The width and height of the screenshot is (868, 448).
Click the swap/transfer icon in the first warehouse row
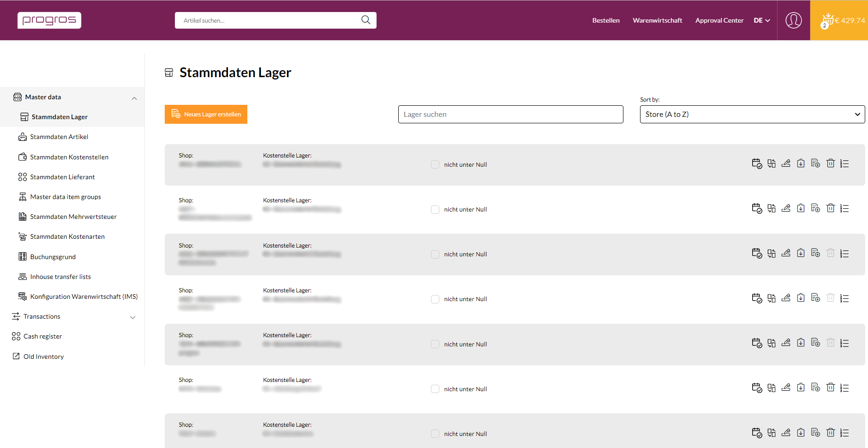(772, 163)
